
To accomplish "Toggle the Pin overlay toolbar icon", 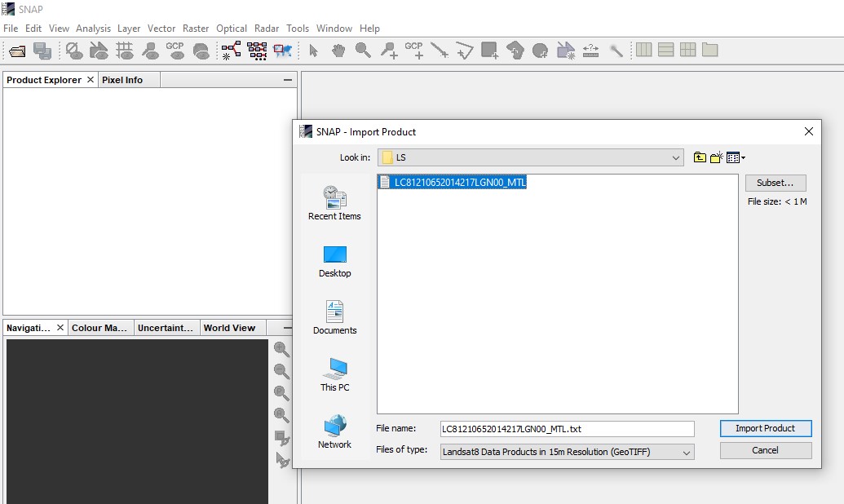I will tap(150, 51).
